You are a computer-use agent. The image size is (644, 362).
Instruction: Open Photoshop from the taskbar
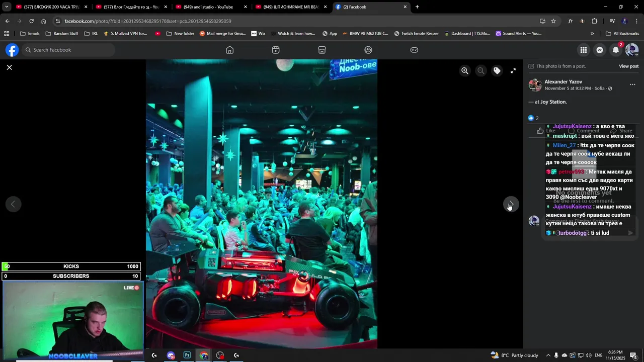click(187, 355)
